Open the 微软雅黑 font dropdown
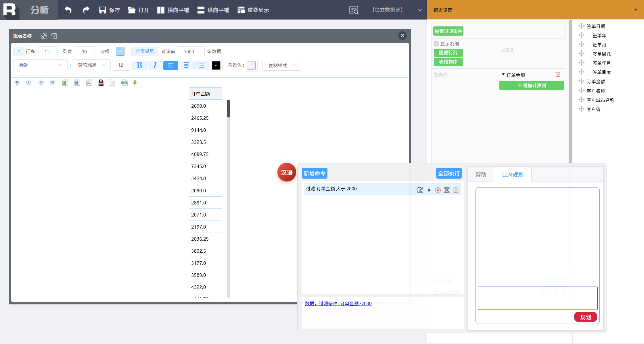 pyautogui.click(x=91, y=65)
